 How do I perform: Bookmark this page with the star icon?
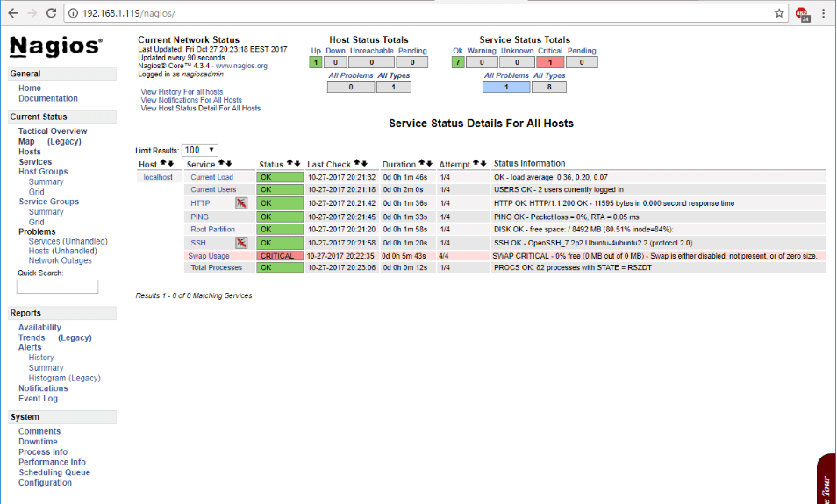(779, 13)
